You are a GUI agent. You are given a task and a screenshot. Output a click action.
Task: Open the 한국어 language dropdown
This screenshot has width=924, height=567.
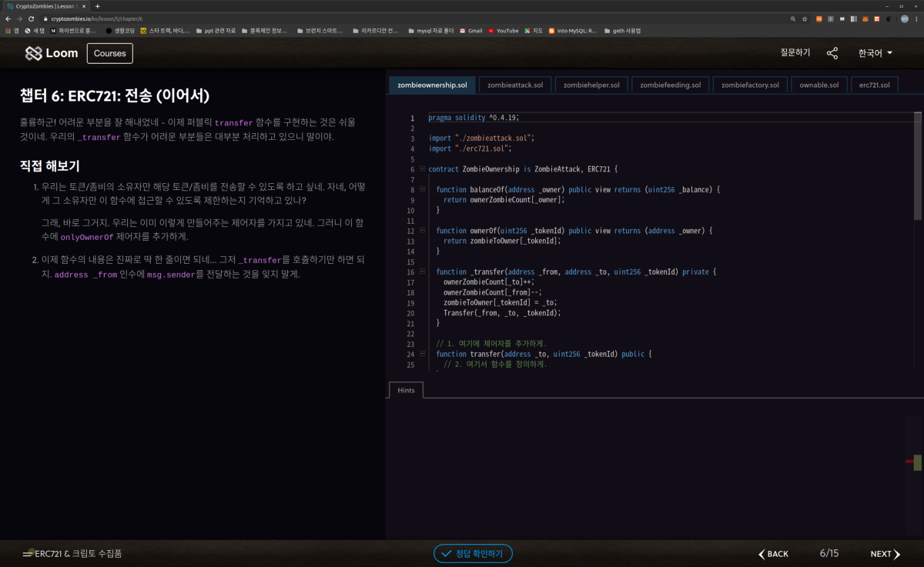875,53
